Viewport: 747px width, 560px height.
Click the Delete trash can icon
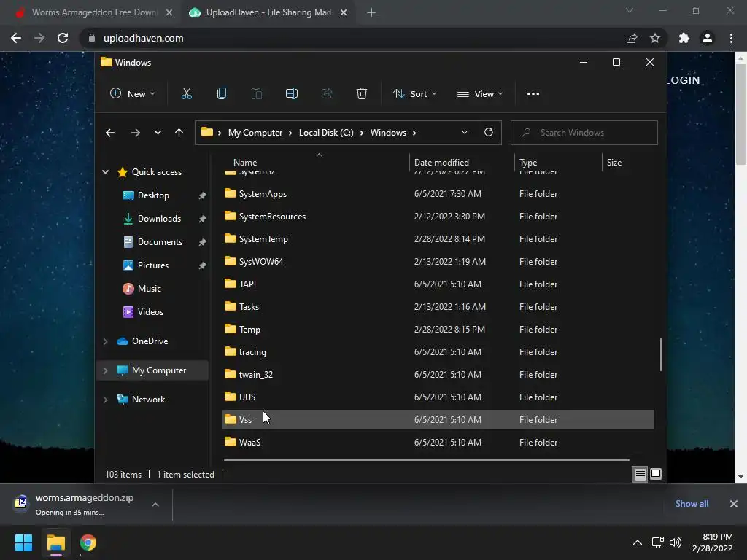[362, 94]
